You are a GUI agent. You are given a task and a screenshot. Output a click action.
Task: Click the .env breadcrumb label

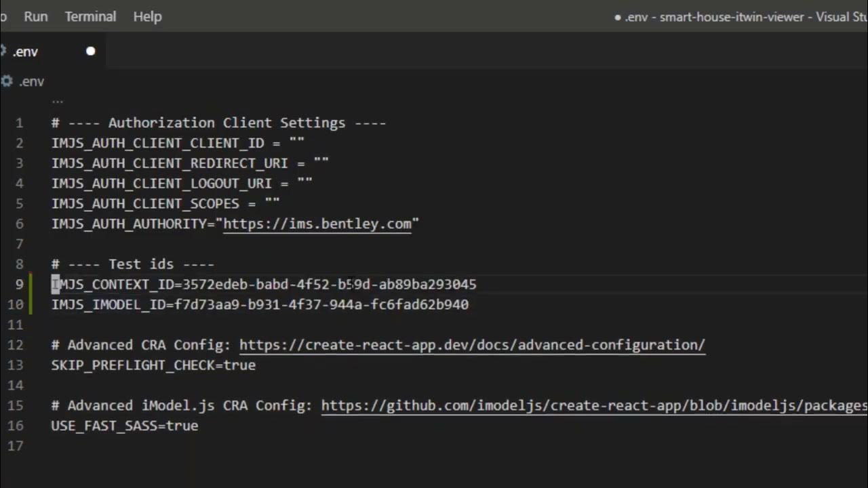(32, 81)
